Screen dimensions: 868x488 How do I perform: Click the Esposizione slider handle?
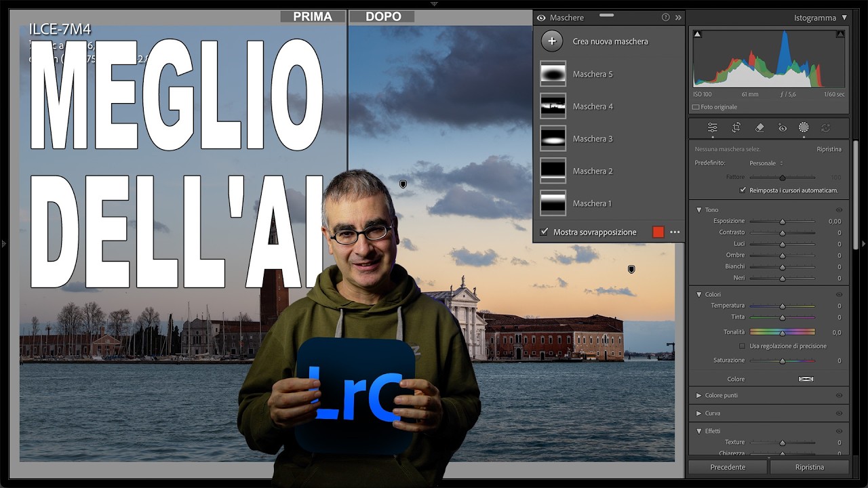[x=782, y=222]
